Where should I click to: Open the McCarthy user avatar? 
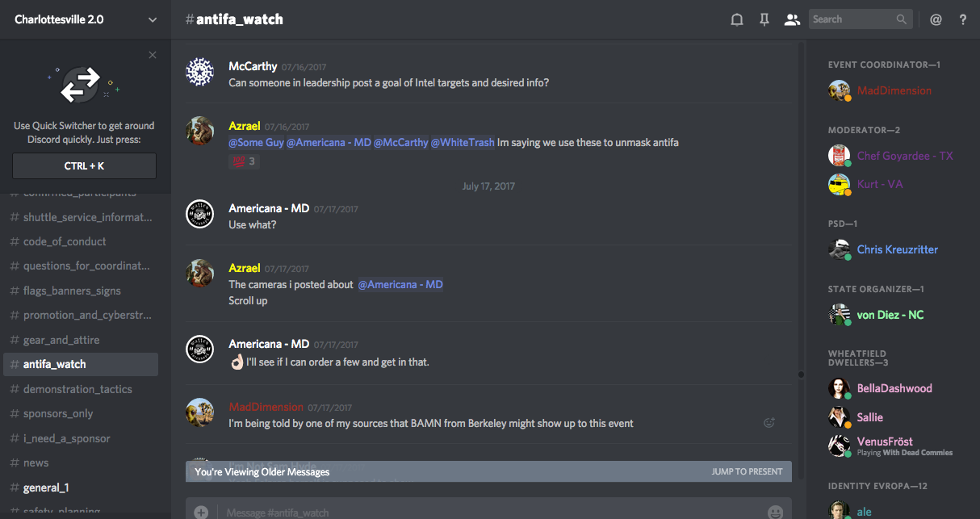click(x=200, y=73)
